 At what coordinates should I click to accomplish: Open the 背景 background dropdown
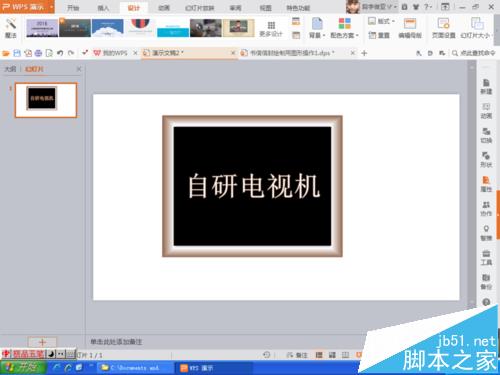317,28
